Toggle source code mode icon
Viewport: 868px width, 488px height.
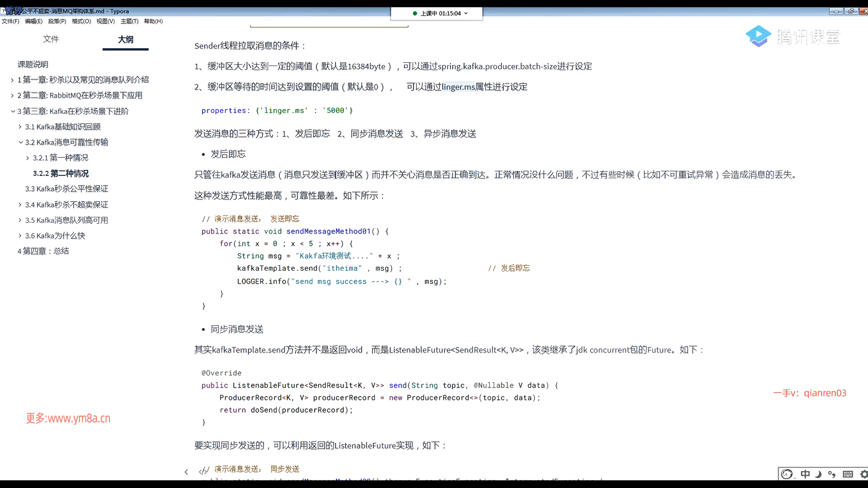pos(203,471)
